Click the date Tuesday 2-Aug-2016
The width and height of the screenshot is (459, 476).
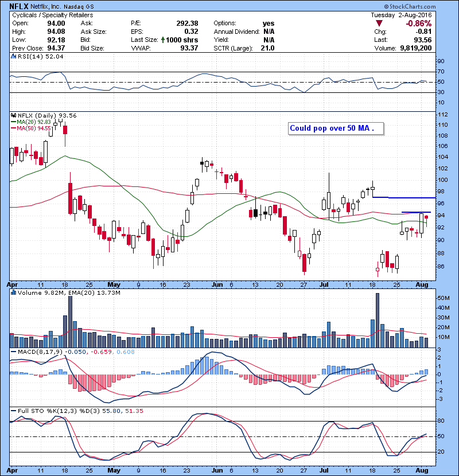click(401, 15)
